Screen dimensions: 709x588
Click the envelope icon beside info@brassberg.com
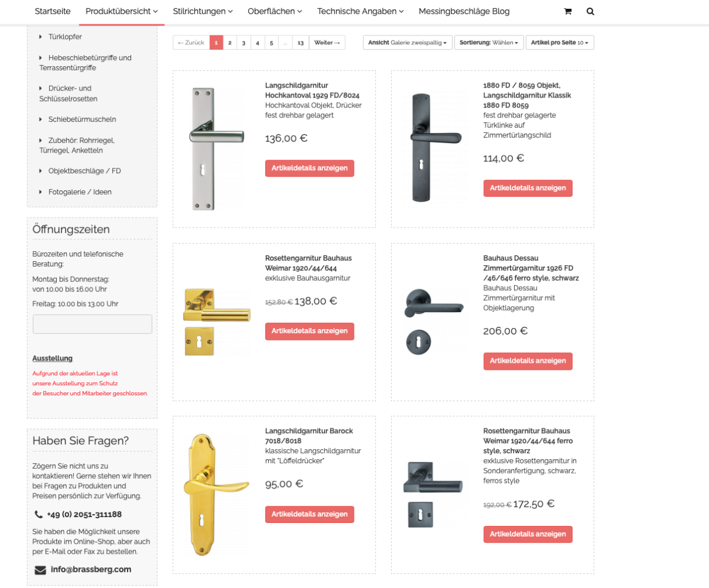(40, 570)
